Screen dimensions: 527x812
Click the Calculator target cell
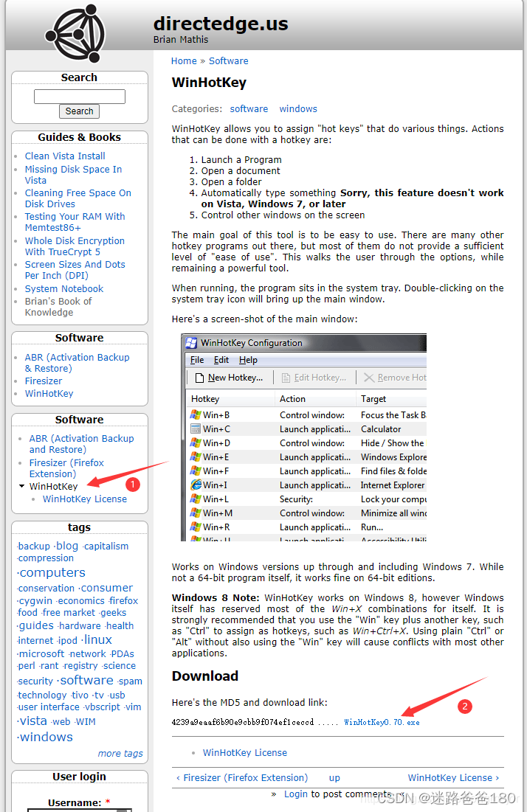pyautogui.click(x=381, y=428)
